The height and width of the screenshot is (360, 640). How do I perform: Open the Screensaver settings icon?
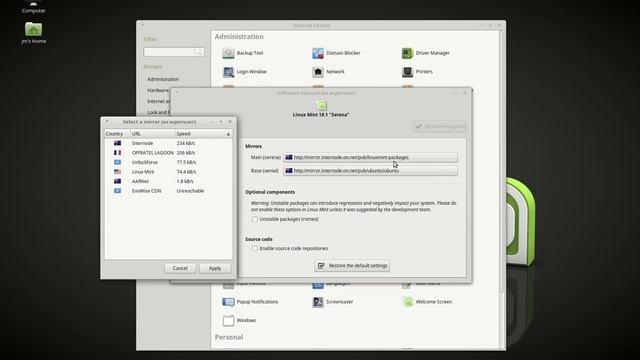coord(318,302)
